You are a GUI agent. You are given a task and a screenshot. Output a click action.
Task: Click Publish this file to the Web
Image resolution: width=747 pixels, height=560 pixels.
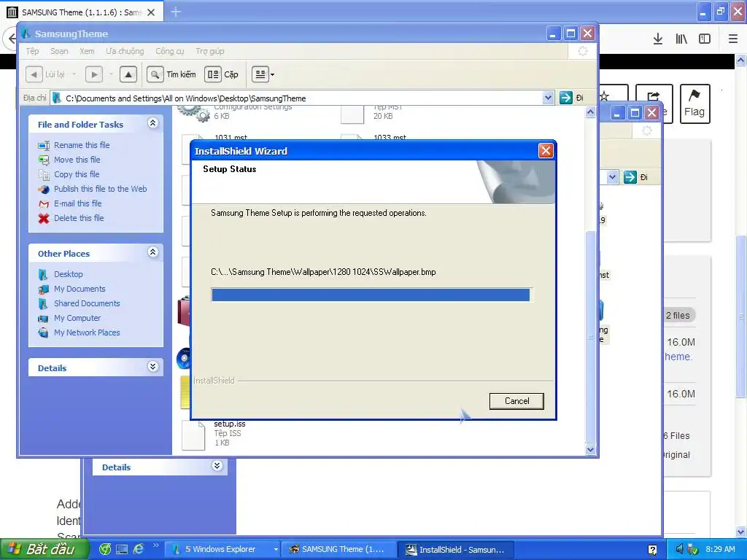point(100,189)
